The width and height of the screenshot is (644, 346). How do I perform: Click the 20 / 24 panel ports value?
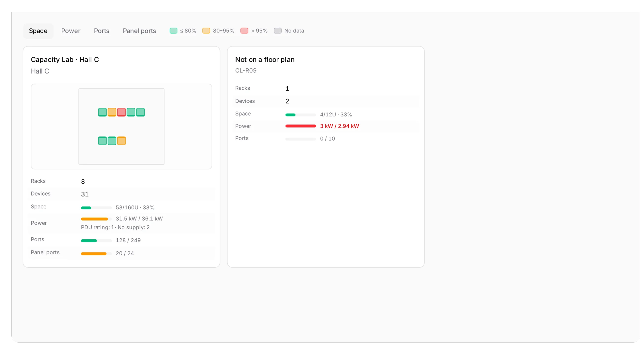[125, 253]
